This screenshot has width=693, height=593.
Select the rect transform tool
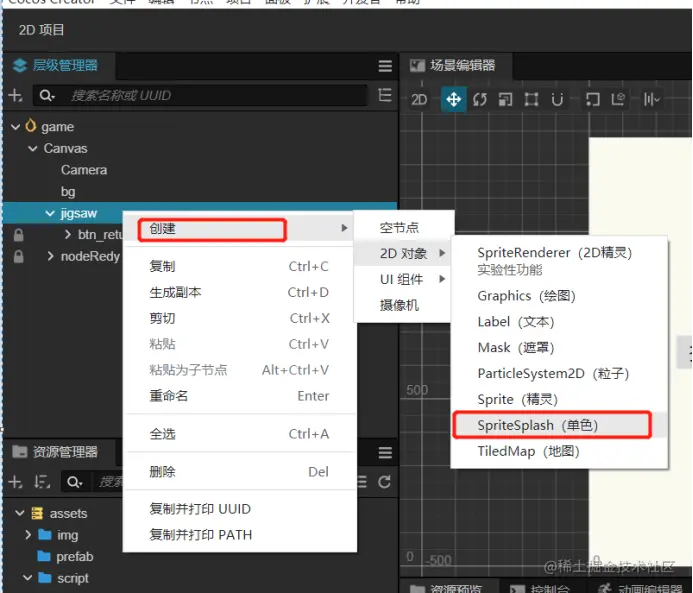click(531, 99)
